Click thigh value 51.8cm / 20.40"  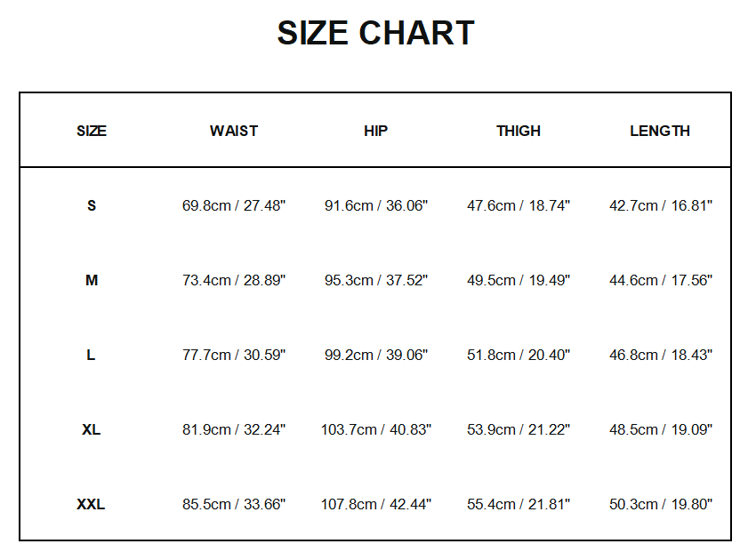coord(519,355)
